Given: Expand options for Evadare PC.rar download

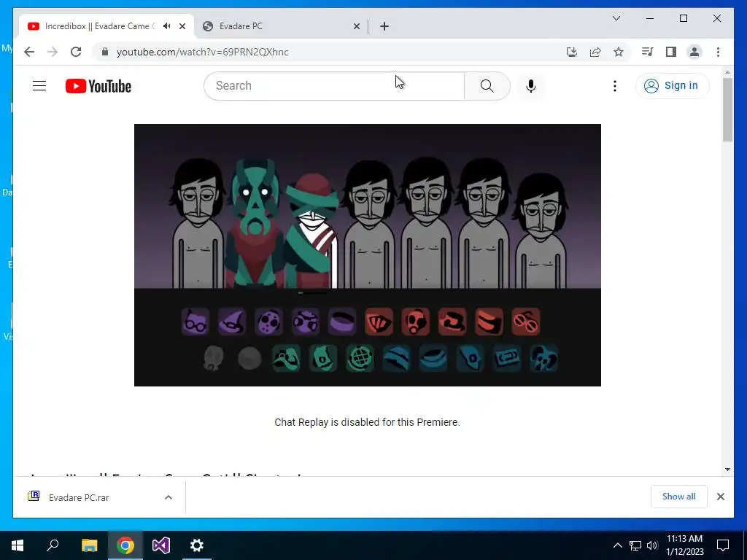Looking at the screenshot, I should [169, 497].
